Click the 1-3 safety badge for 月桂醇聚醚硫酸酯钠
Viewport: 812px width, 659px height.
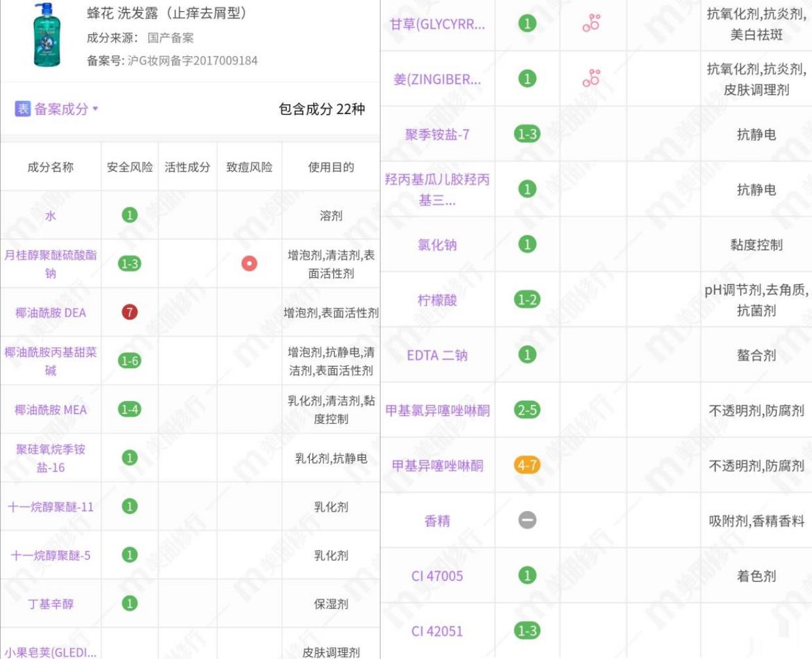click(x=130, y=263)
